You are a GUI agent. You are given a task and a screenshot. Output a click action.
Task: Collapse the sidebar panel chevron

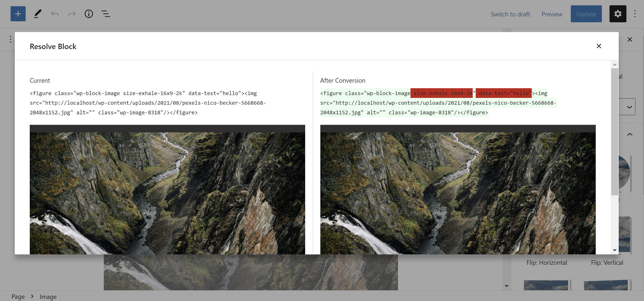pyautogui.click(x=630, y=134)
